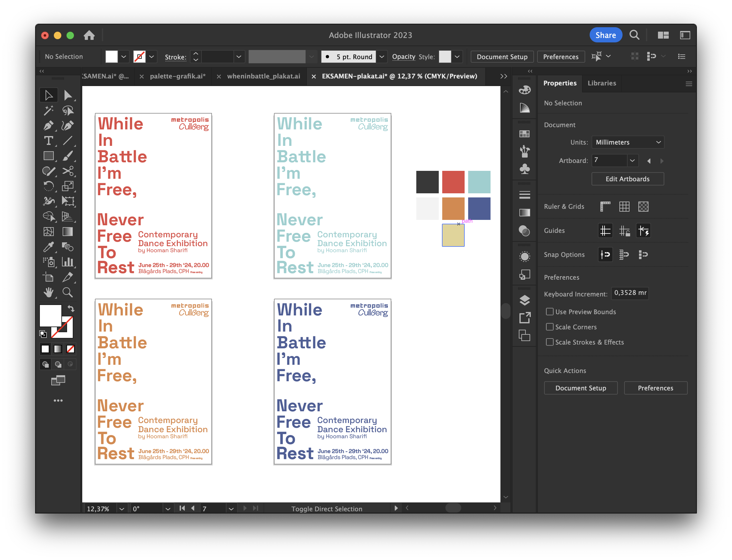Select the Zoom tool
Viewport: 732px width, 560px height.
point(68,292)
